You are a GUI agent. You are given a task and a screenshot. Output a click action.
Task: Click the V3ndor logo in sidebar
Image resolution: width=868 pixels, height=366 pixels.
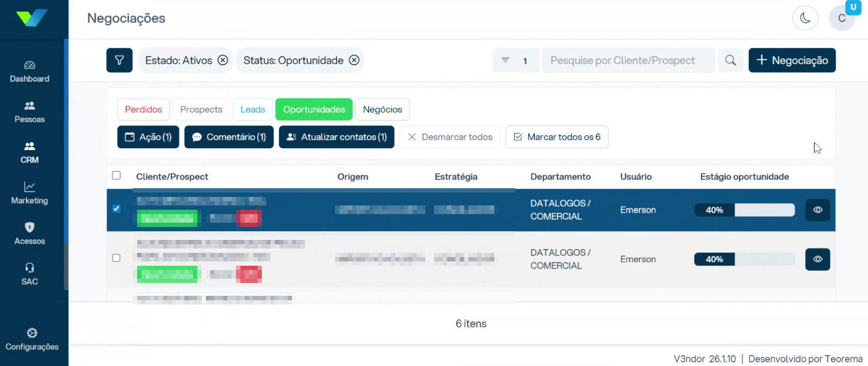(32, 18)
